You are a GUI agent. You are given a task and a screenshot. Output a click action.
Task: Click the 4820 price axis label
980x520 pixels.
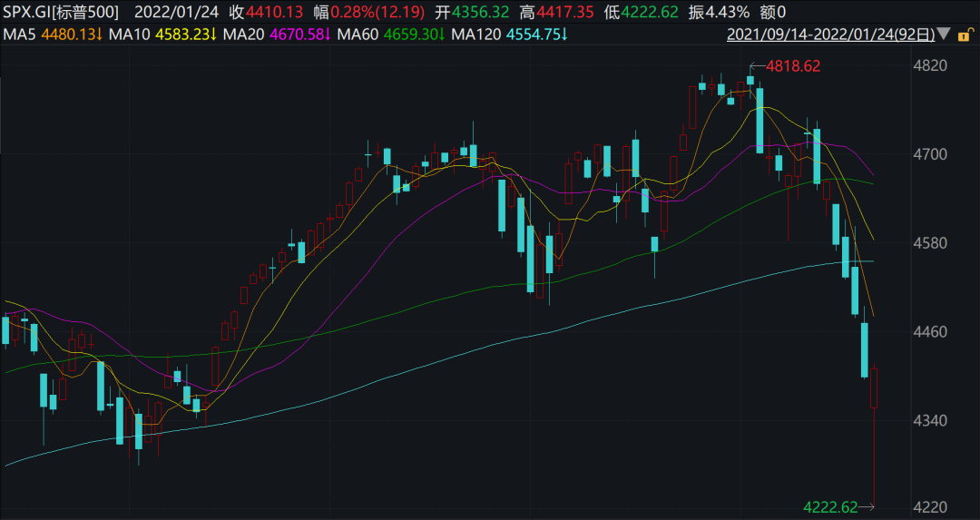[930, 65]
